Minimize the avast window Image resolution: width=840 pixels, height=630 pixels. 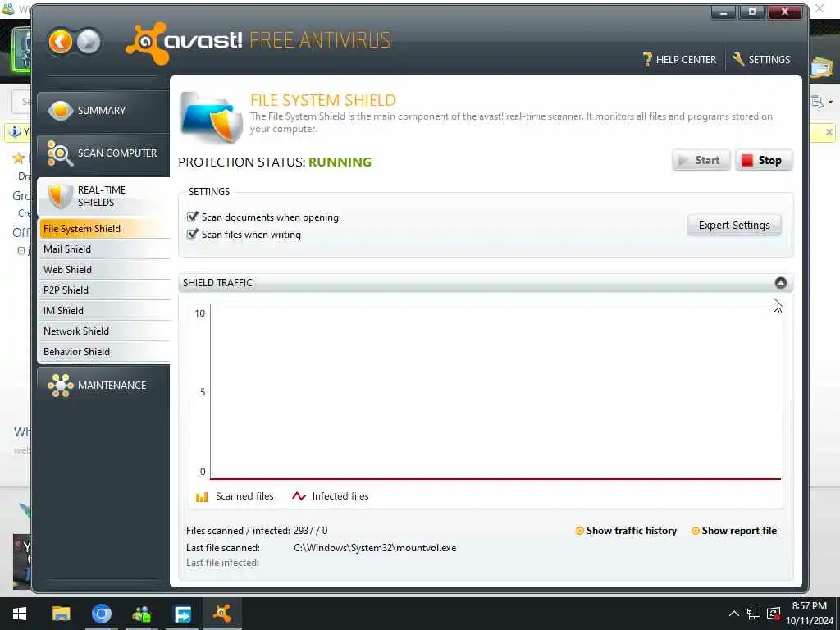724,11
